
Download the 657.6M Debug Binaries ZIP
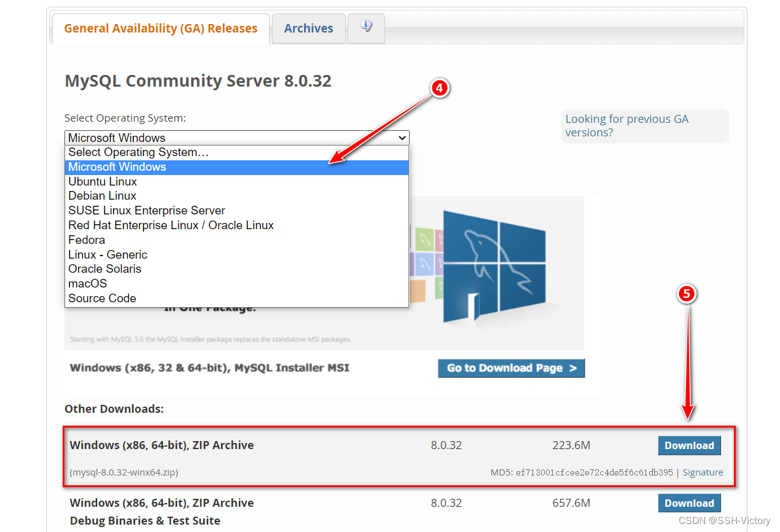click(689, 503)
